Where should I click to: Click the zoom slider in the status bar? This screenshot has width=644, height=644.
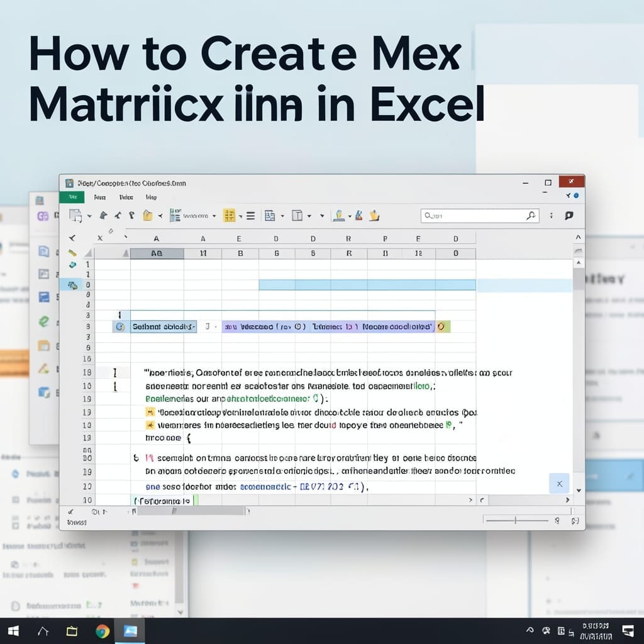click(x=517, y=520)
